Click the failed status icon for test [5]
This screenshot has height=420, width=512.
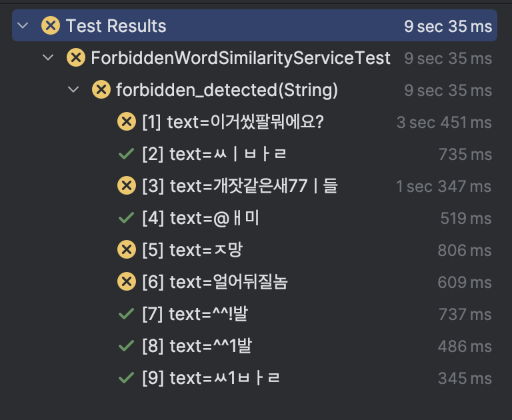point(127,249)
